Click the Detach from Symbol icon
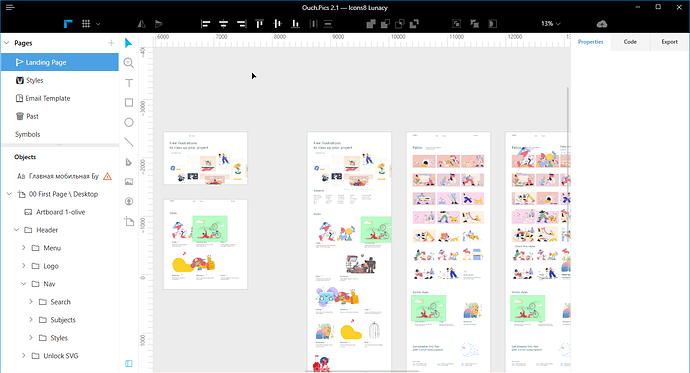 click(x=474, y=24)
